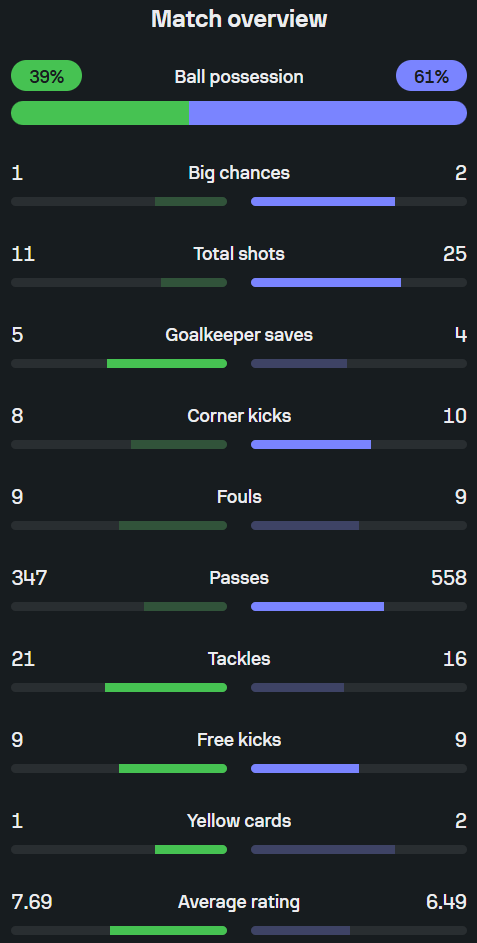Click the green Tackles bar
This screenshot has height=943, width=477.
166,687
